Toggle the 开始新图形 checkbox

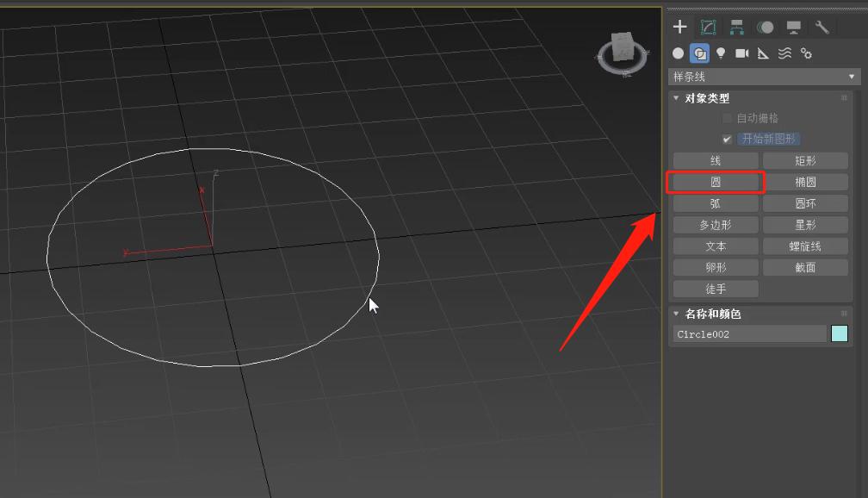click(x=728, y=139)
